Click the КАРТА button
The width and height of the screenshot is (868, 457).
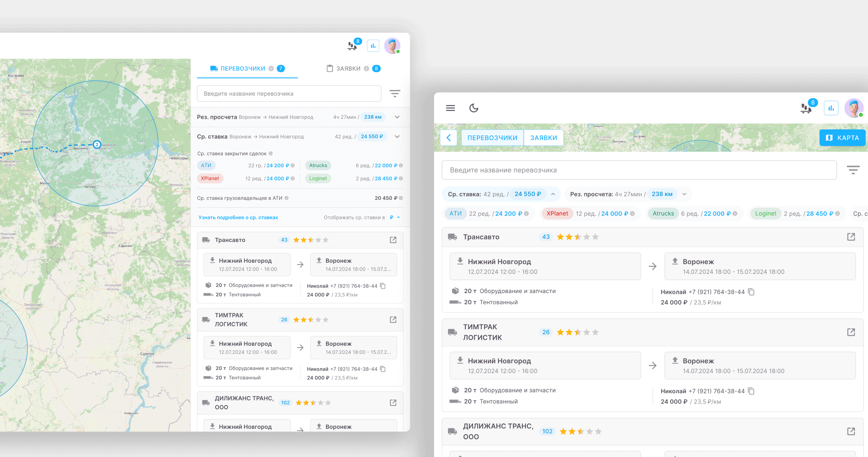(x=842, y=137)
